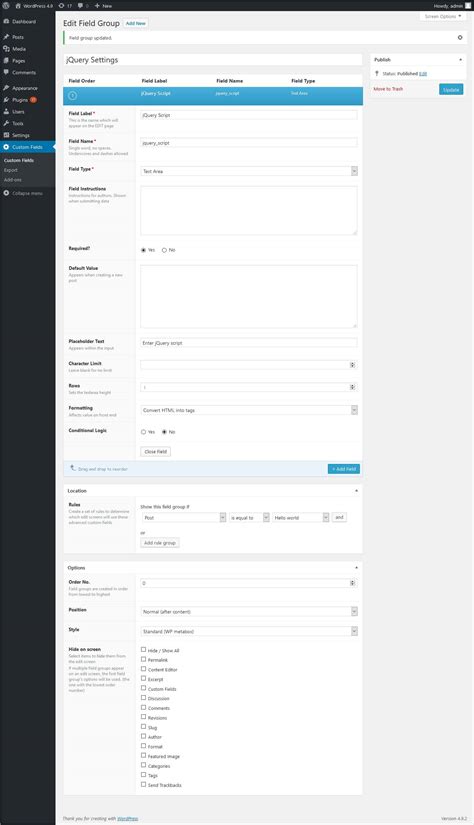Click the Move to Trash link

[388, 89]
